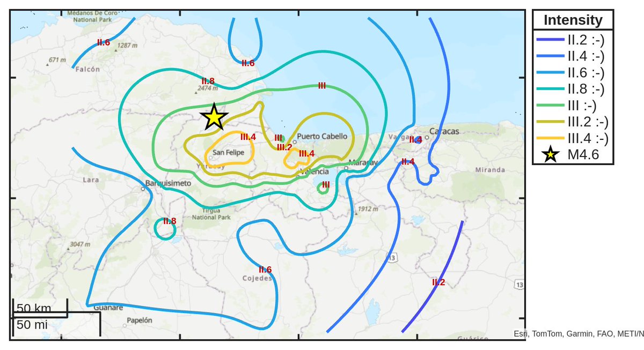Click the III.4 contour label above San Felipe
The image size is (644, 350).
point(248,137)
